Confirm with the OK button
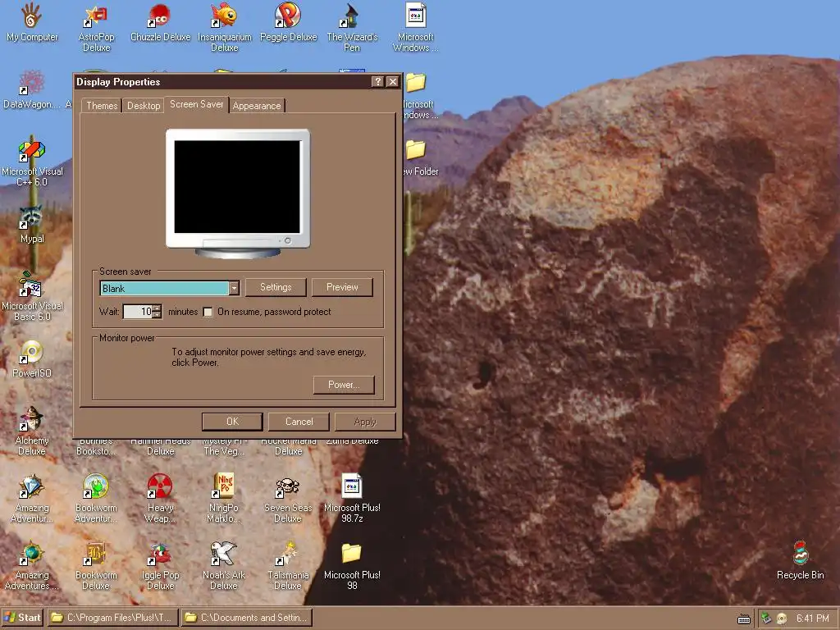This screenshot has height=630, width=840. pos(232,422)
